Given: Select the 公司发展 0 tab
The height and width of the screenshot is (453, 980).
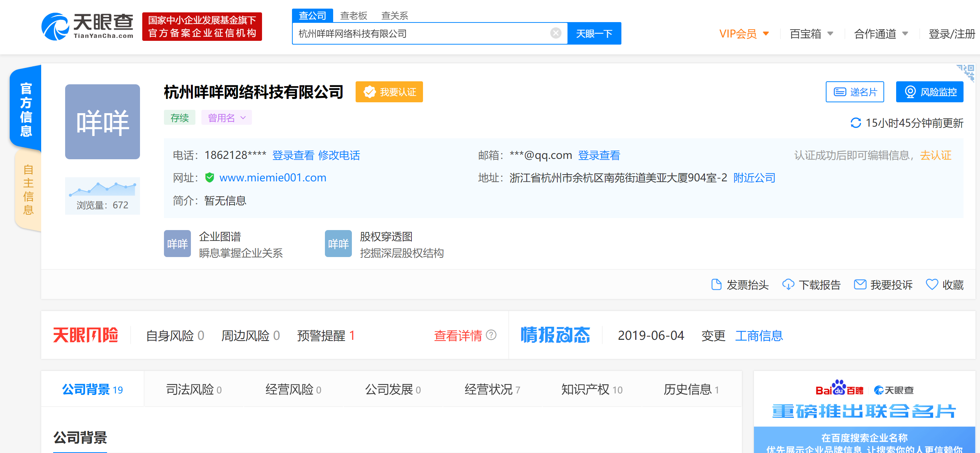Looking at the screenshot, I should coord(393,389).
